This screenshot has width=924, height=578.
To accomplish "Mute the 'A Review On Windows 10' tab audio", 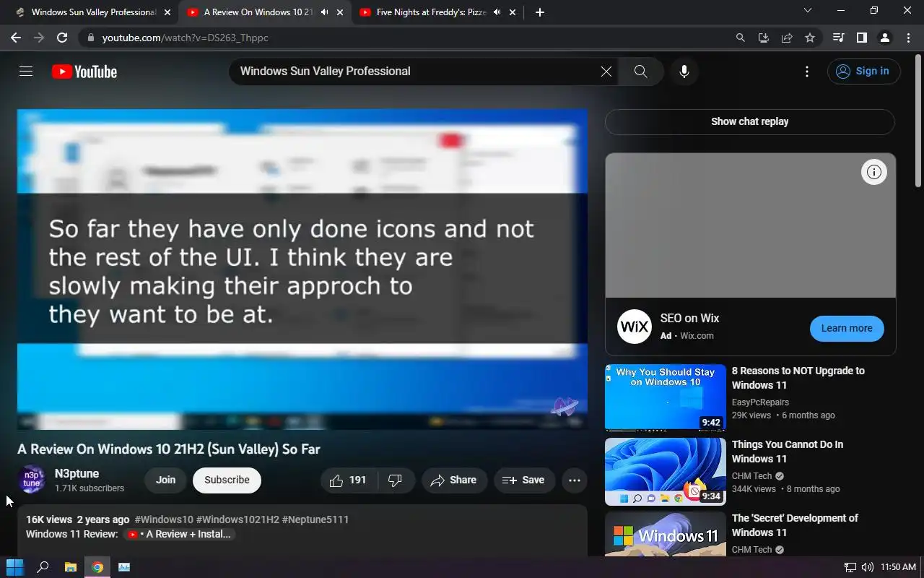I will coord(324,12).
